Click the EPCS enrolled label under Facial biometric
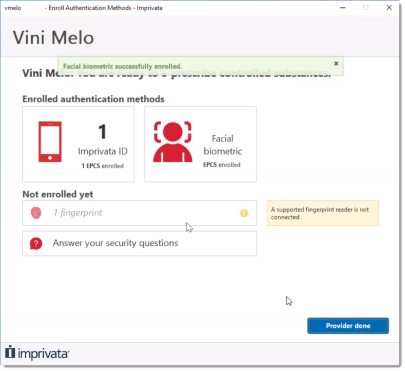405x371 pixels. [222, 165]
